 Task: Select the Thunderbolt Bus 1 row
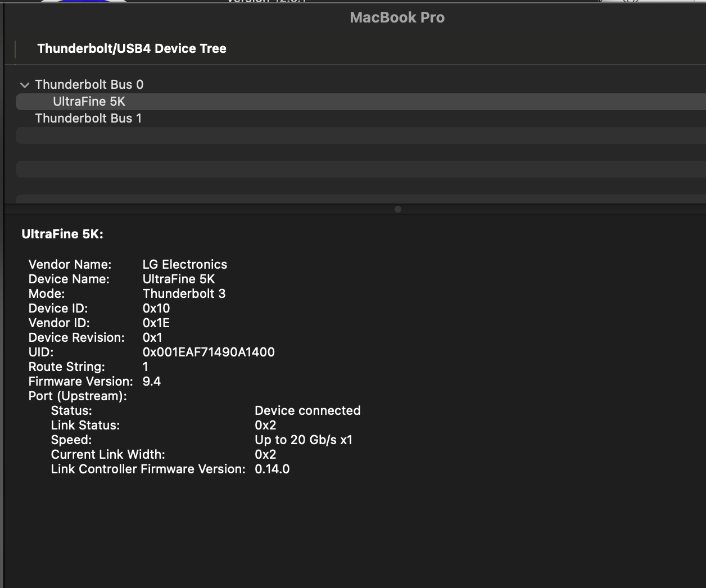point(361,118)
